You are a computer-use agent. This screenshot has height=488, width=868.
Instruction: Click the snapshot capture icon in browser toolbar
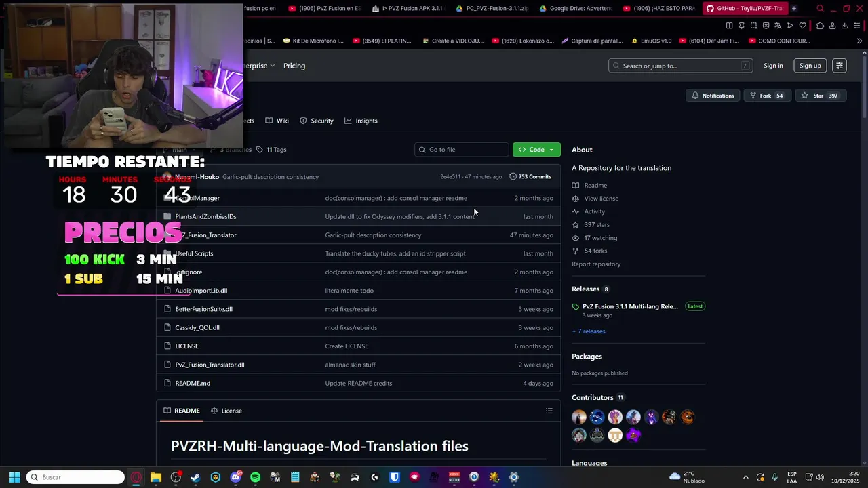coord(753,26)
